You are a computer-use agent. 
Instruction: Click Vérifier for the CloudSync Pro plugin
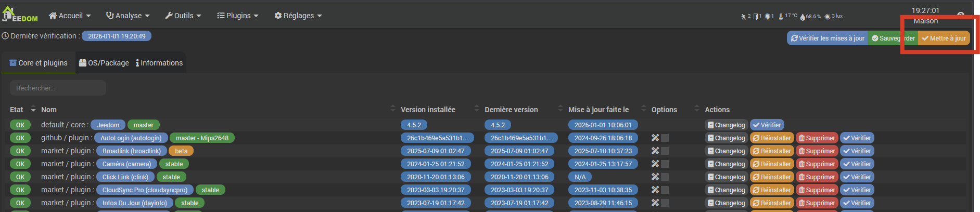click(x=857, y=190)
